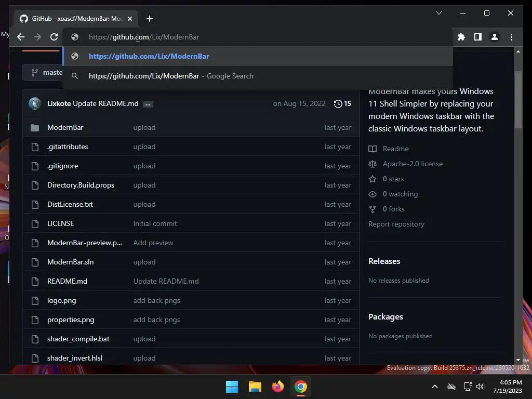Click the ModernBar folder icon
The width and height of the screenshot is (532, 399).
coord(35,128)
